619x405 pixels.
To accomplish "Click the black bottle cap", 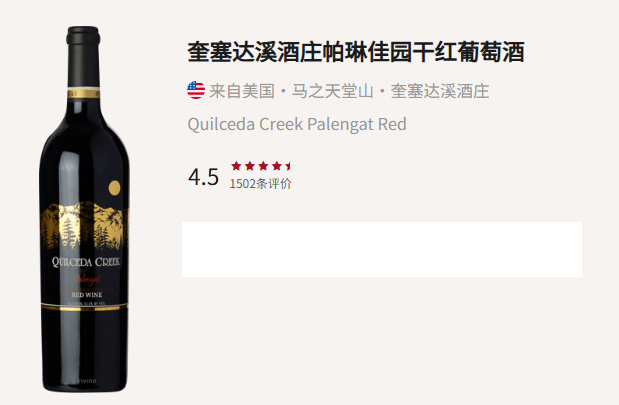I will (x=83, y=36).
